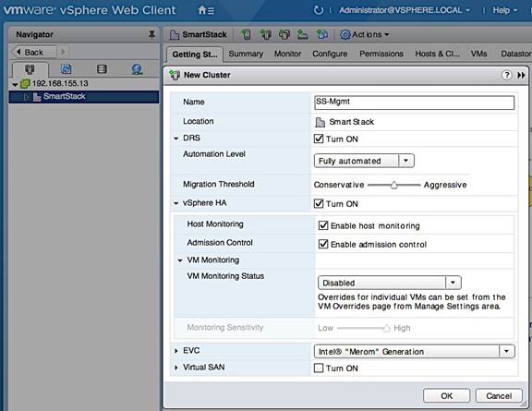Screen dimensions: 532x411
Task: Open the Administrator@VSPHERE.LOCAL user menu
Action: [405, 10]
